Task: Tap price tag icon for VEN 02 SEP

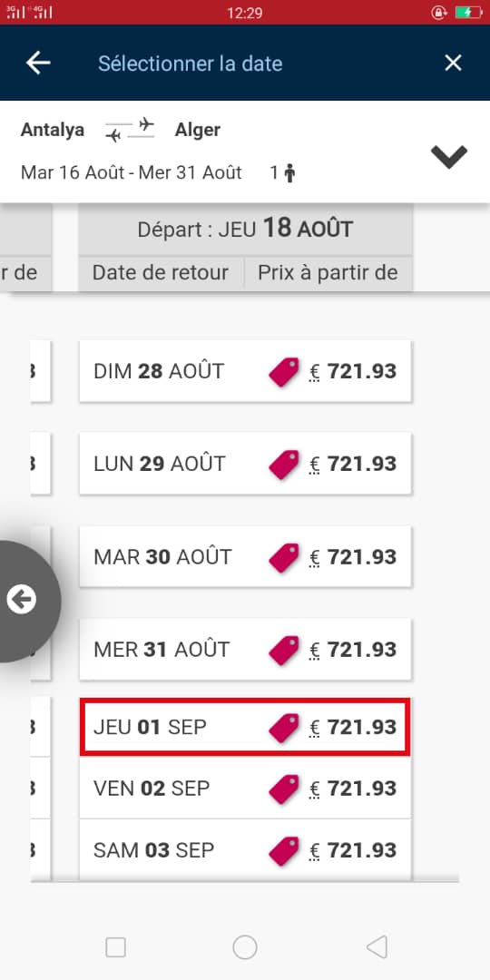Action: point(284,789)
